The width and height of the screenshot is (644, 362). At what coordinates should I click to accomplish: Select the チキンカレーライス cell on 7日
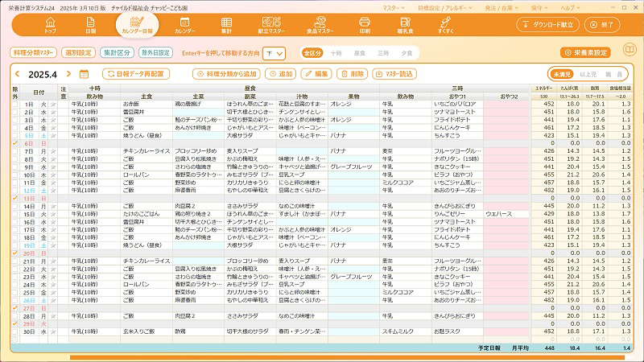click(147, 151)
